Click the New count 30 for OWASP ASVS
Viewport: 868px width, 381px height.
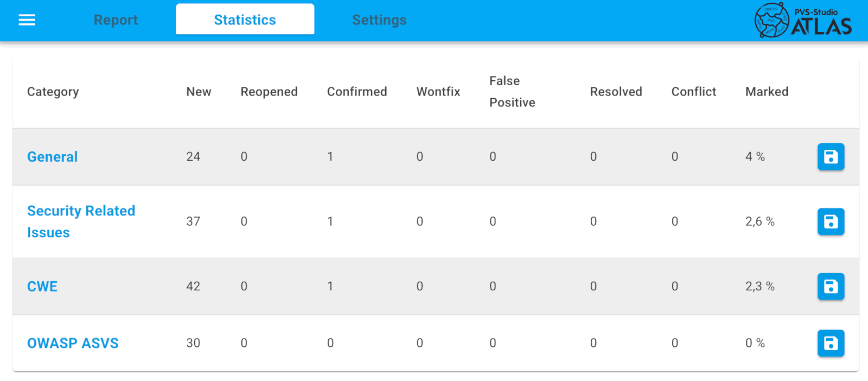pos(193,343)
